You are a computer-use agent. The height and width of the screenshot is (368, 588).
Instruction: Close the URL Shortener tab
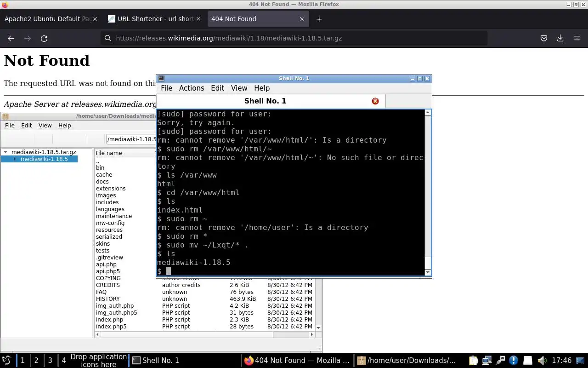click(x=198, y=19)
